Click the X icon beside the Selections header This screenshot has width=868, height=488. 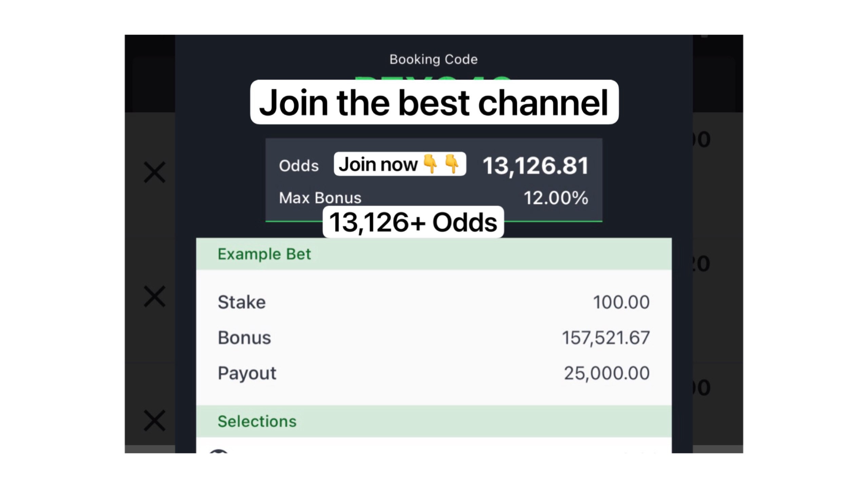point(155,420)
